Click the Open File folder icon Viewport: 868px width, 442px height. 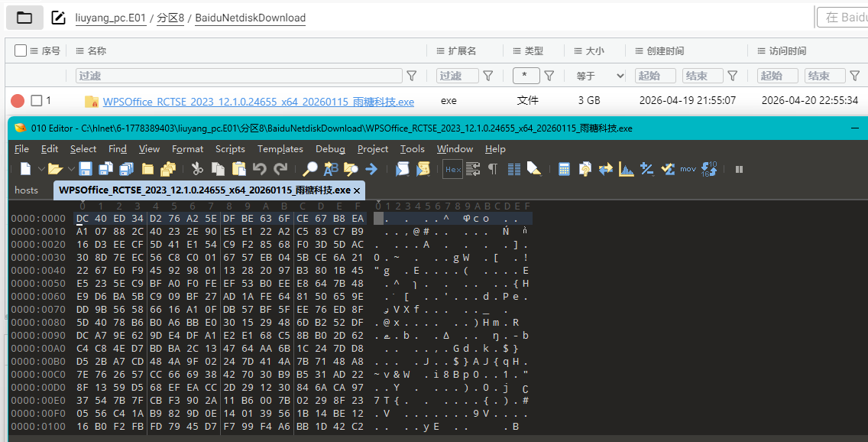pyautogui.click(x=55, y=169)
